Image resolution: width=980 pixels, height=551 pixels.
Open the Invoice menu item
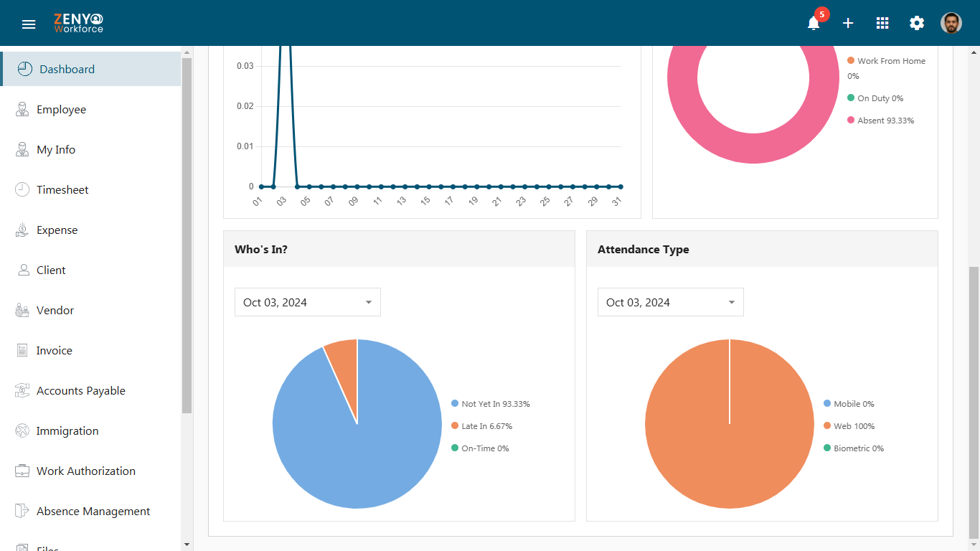(90, 350)
